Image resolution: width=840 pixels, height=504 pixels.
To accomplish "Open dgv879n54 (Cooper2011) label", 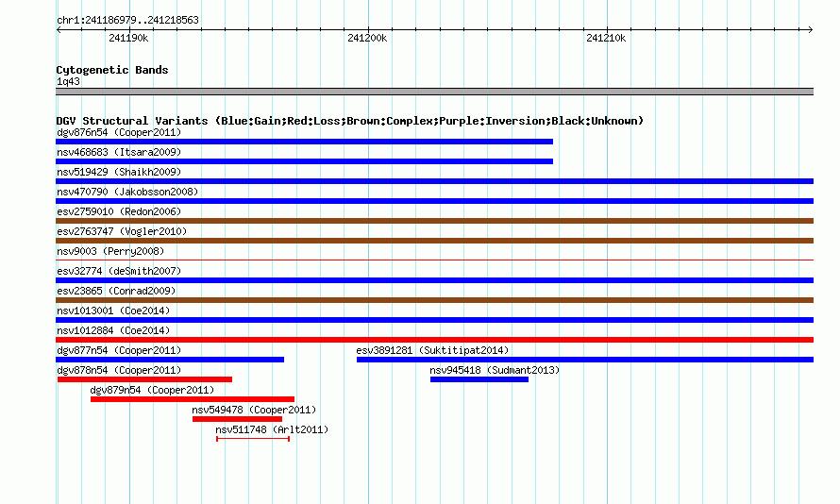I will coord(152,390).
